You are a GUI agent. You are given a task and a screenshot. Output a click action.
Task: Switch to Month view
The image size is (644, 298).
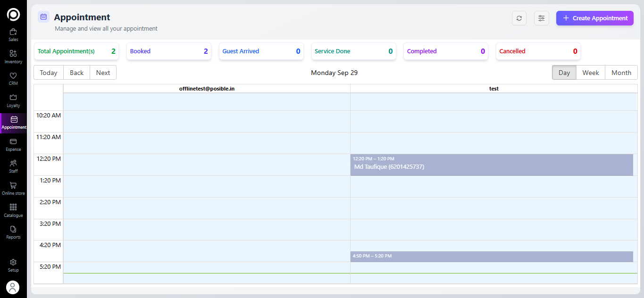[621, 73]
